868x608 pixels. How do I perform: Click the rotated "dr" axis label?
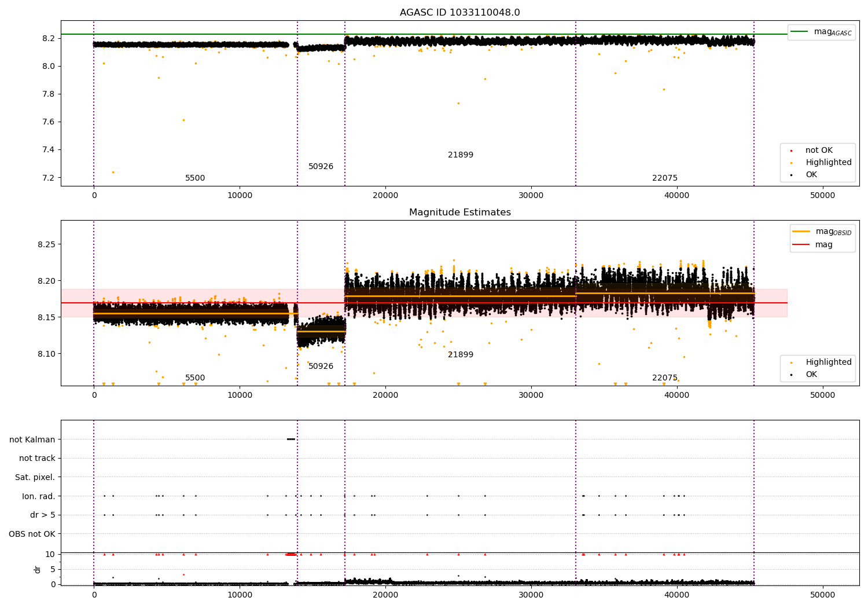38,569
